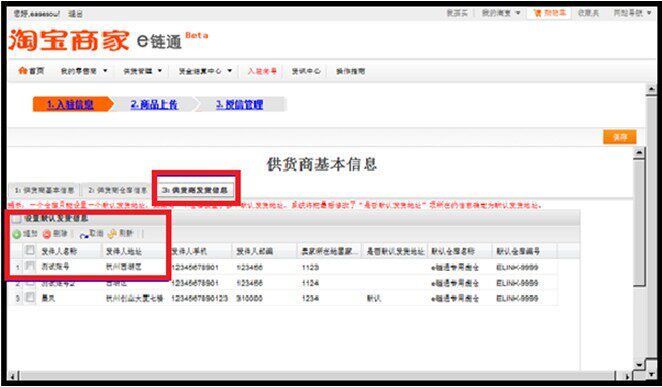
Task: Click cell 1123 in row 1
Action: [310, 268]
